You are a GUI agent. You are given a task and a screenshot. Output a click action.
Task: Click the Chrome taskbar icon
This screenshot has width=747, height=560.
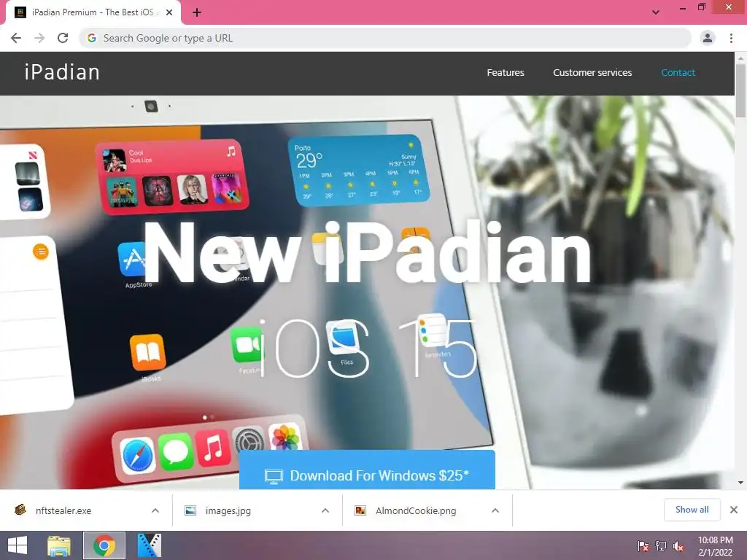coord(104,545)
